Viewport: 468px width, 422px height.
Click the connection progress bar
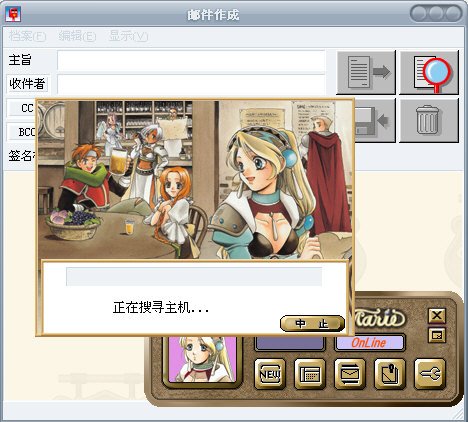tap(194, 276)
